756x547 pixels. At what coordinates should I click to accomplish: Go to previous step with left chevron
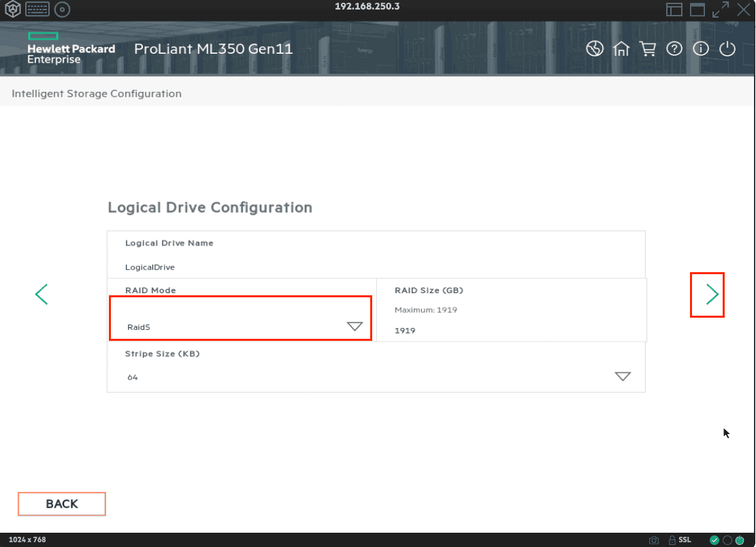coord(42,294)
